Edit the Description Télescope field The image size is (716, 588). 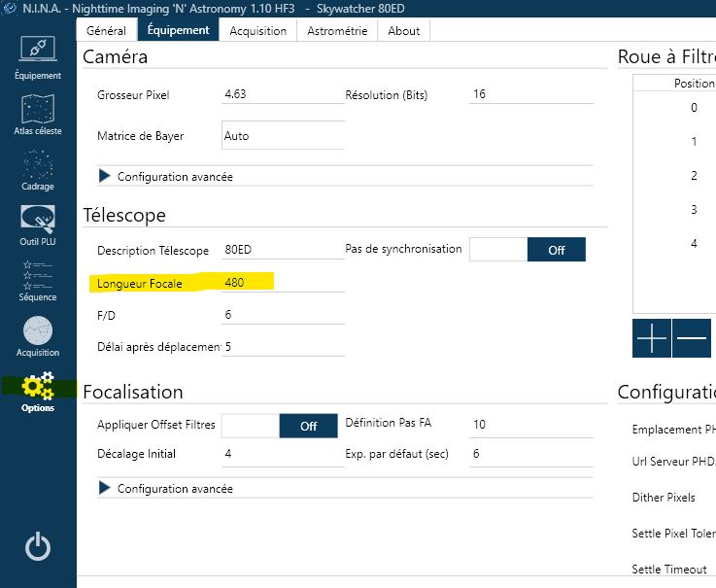(x=283, y=250)
